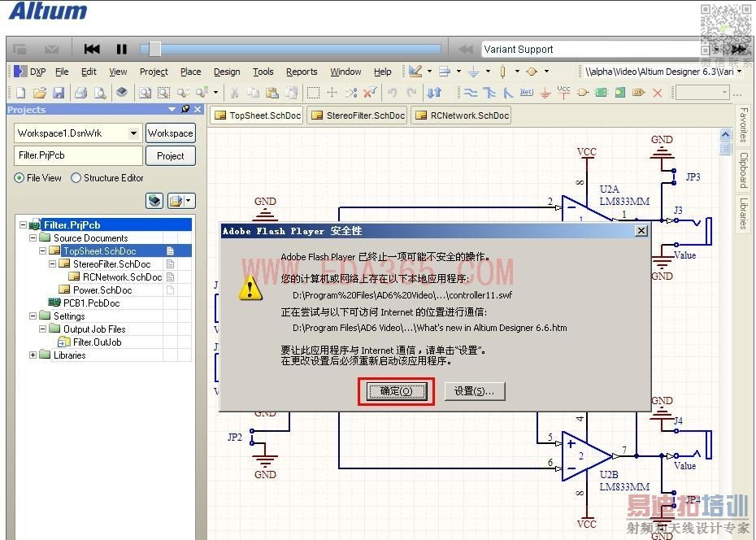Click the print preview icon
Image resolution: width=756 pixels, height=540 pixels.
(100, 93)
